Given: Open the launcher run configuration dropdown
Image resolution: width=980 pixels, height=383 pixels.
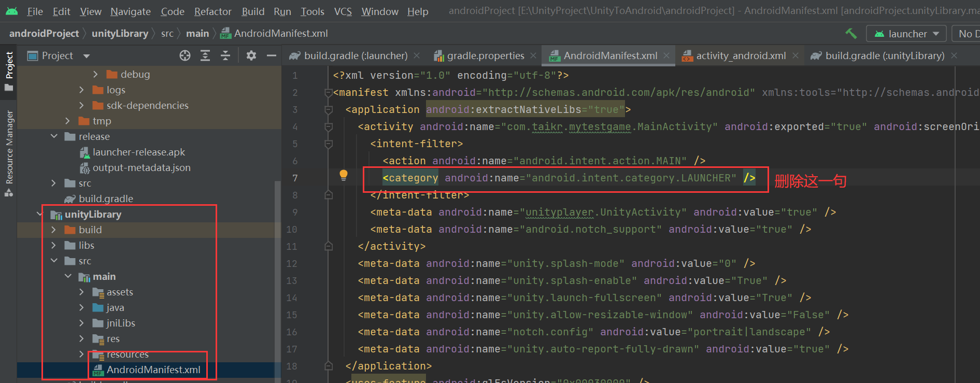Looking at the screenshot, I should click(906, 34).
